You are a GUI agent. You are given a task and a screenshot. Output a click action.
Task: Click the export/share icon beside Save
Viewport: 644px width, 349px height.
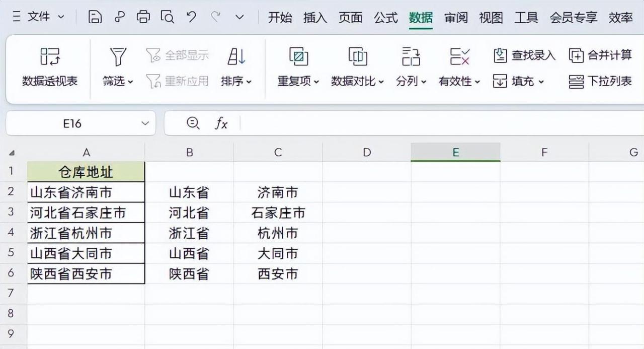(x=119, y=17)
